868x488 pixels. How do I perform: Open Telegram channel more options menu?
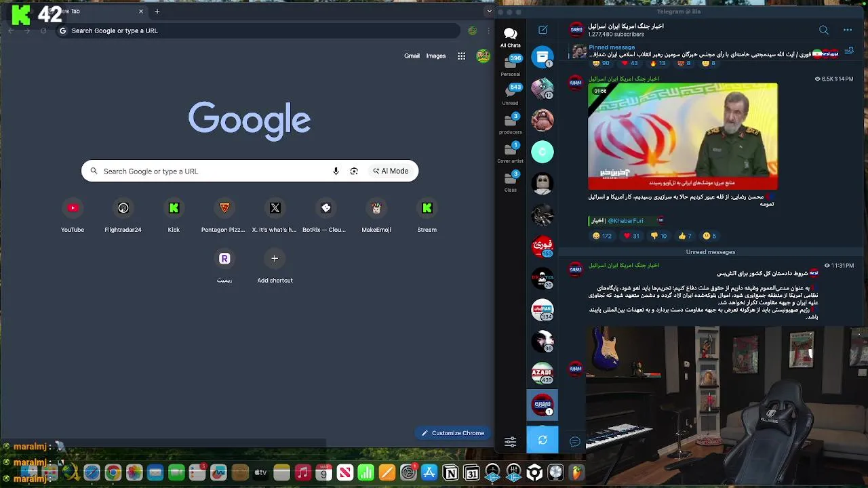click(x=847, y=30)
